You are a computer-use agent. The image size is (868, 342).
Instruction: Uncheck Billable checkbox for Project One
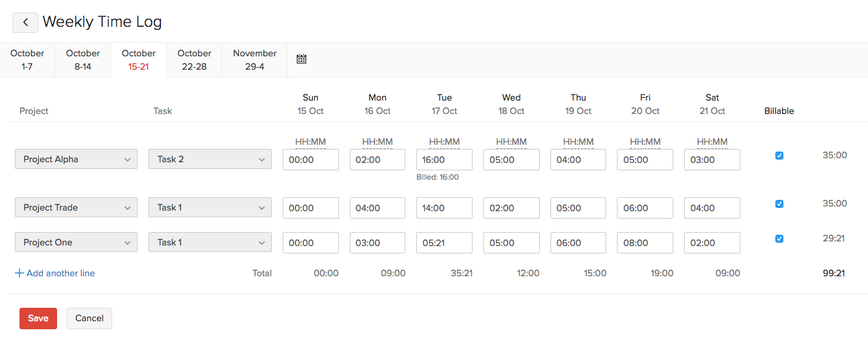(x=779, y=239)
